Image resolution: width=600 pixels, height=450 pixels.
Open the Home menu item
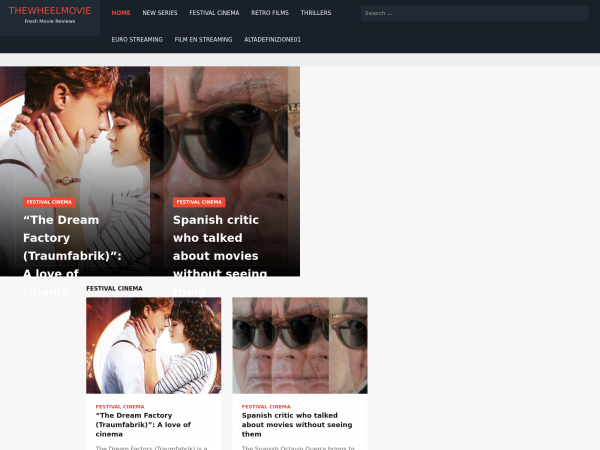[121, 13]
